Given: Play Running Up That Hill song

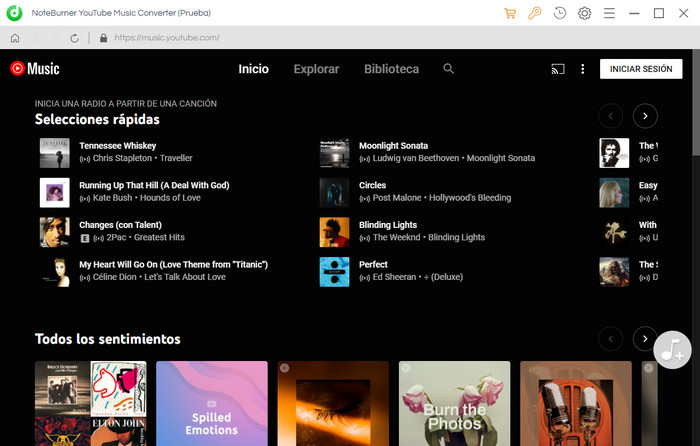Looking at the screenshot, I should pyautogui.click(x=154, y=185).
